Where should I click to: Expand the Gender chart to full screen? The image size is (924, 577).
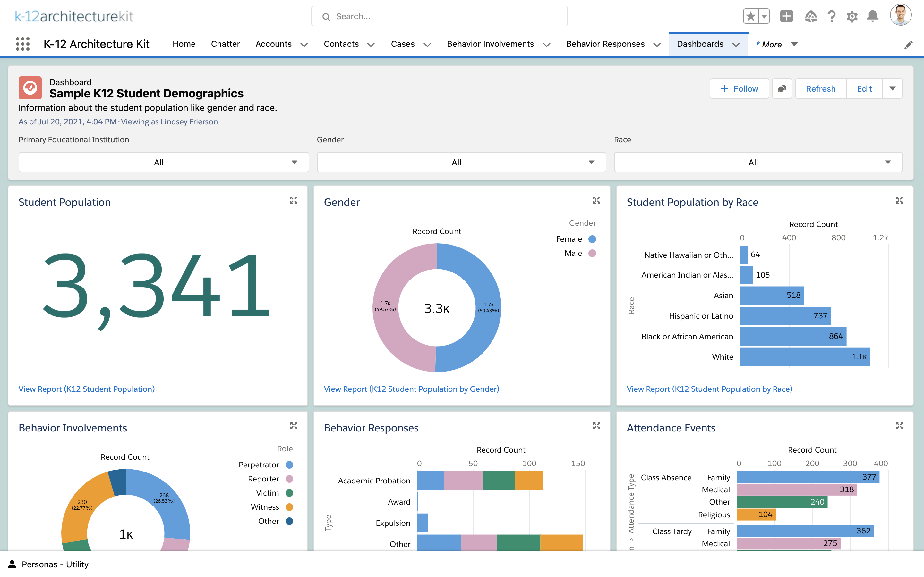(x=597, y=200)
